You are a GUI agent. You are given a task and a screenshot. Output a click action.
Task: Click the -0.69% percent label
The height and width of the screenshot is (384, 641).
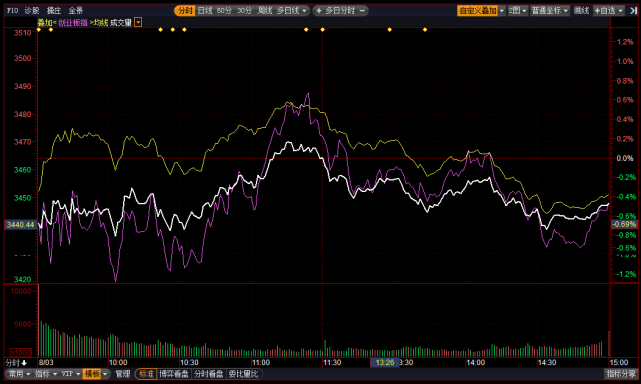pos(624,225)
